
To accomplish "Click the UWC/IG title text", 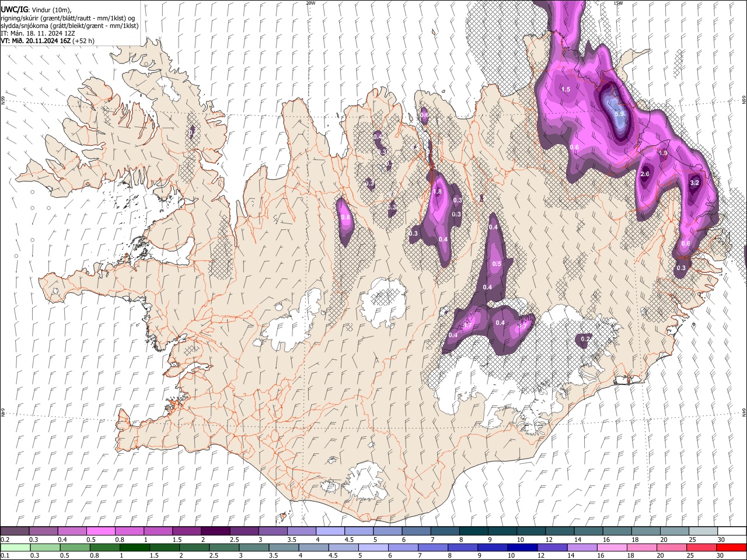I will (14, 9).
